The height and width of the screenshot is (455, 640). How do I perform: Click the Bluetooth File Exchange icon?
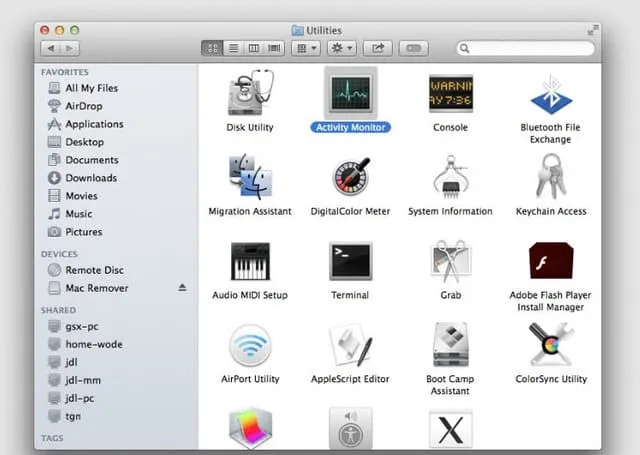pyautogui.click(x=551, y=95)
